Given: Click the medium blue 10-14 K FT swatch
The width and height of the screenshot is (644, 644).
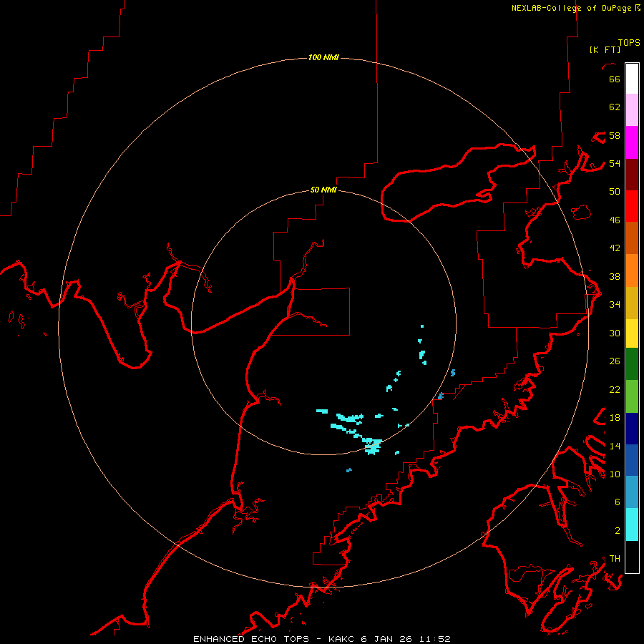Looking at the screenshot, I should point(632,460).
